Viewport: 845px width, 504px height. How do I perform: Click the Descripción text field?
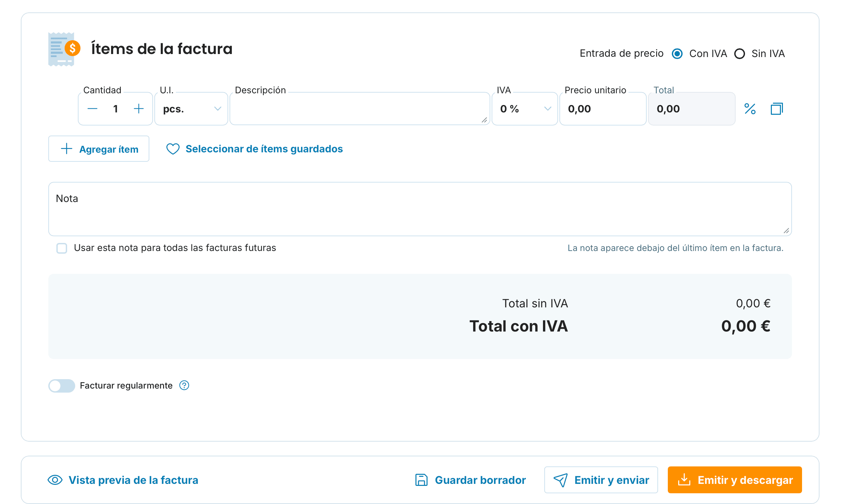point(360,109)
